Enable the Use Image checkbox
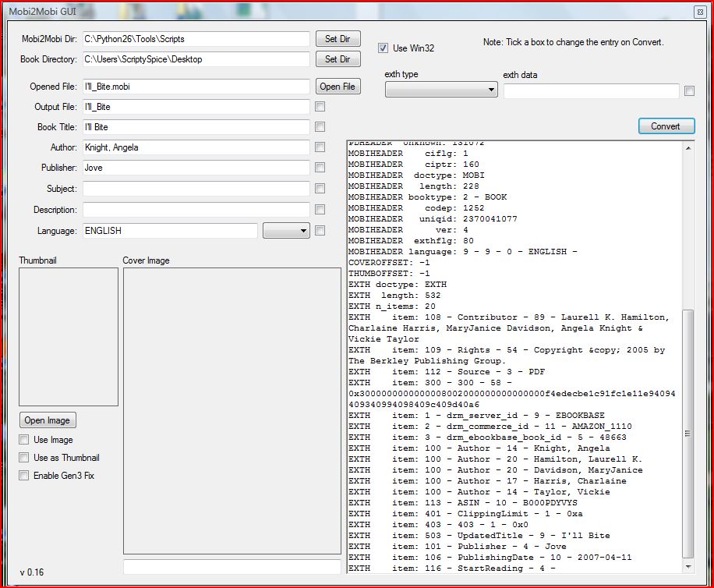 (23, 440)
